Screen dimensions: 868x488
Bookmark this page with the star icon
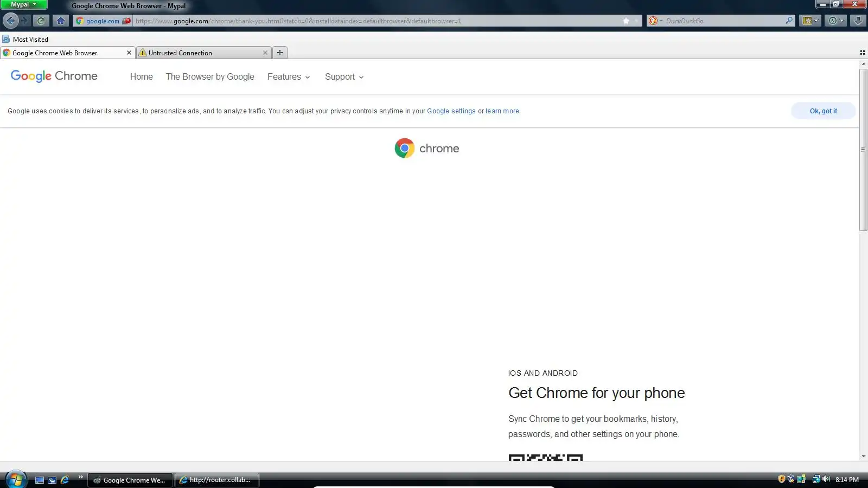click(626, 21)
